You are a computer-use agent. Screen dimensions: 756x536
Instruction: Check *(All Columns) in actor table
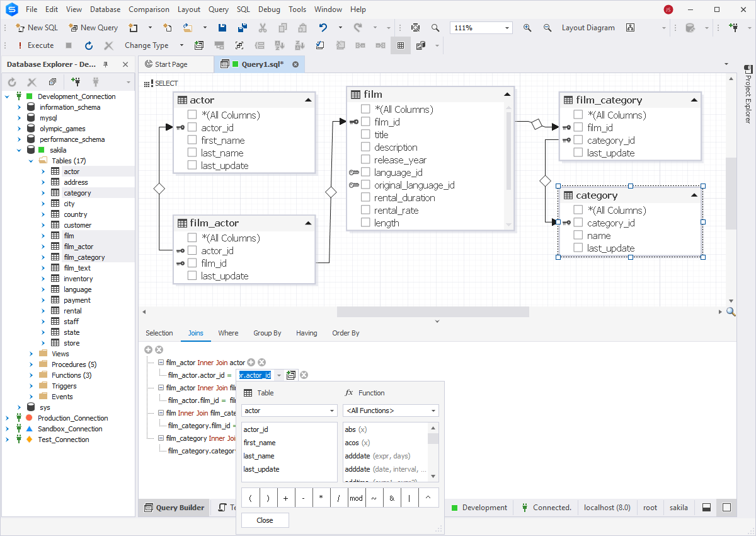pos(192,115)
